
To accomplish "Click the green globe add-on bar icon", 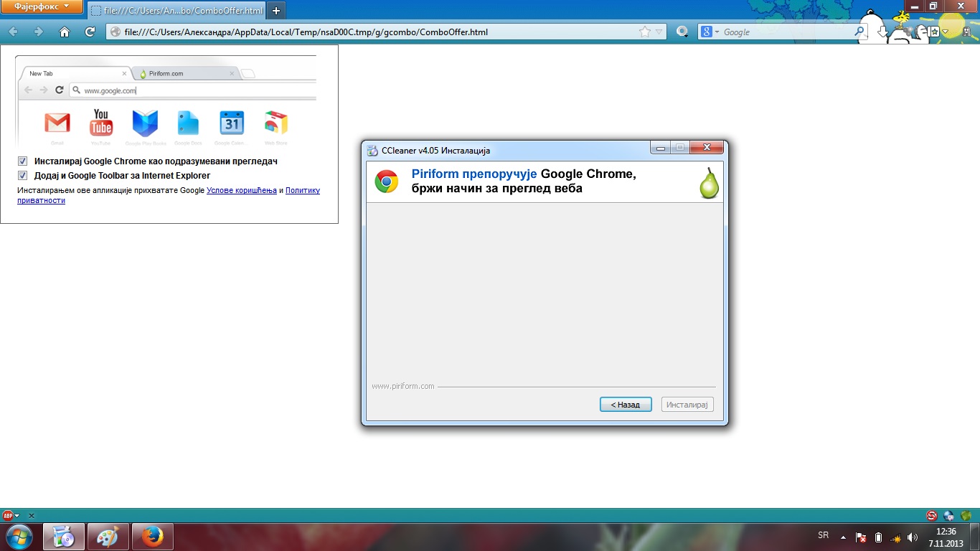I will click(966, 515).
